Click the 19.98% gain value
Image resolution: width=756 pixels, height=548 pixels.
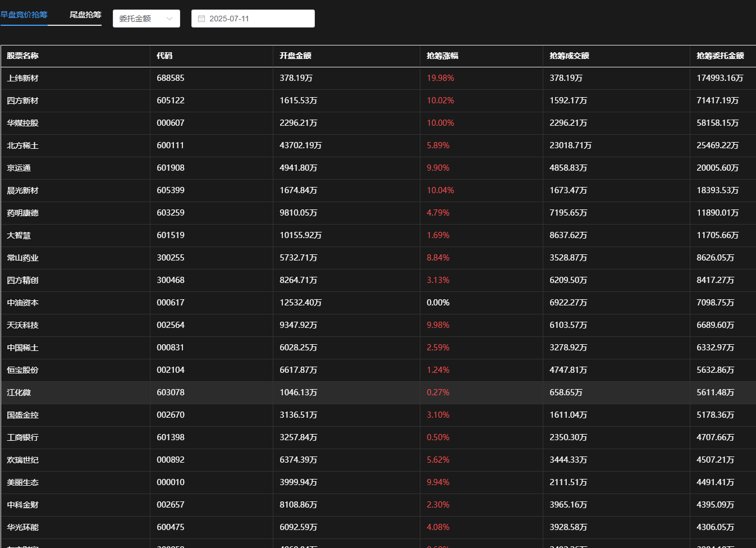[x=441, y=78]
